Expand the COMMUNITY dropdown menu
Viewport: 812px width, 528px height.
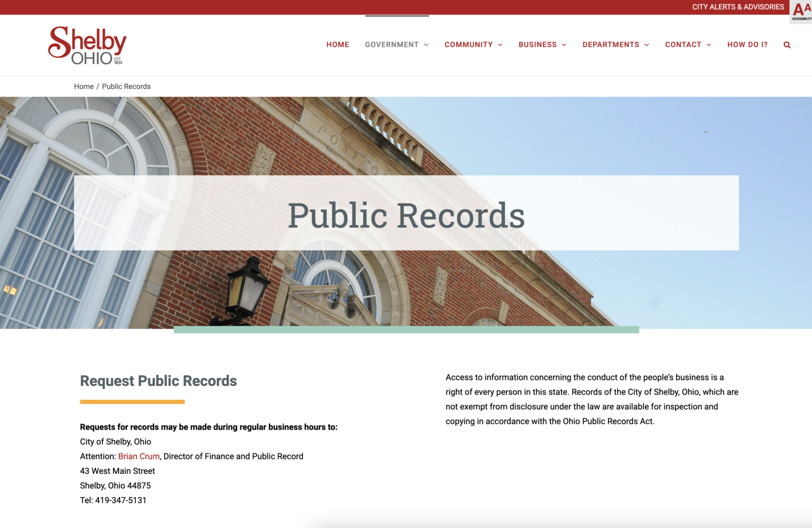(472, 45)
